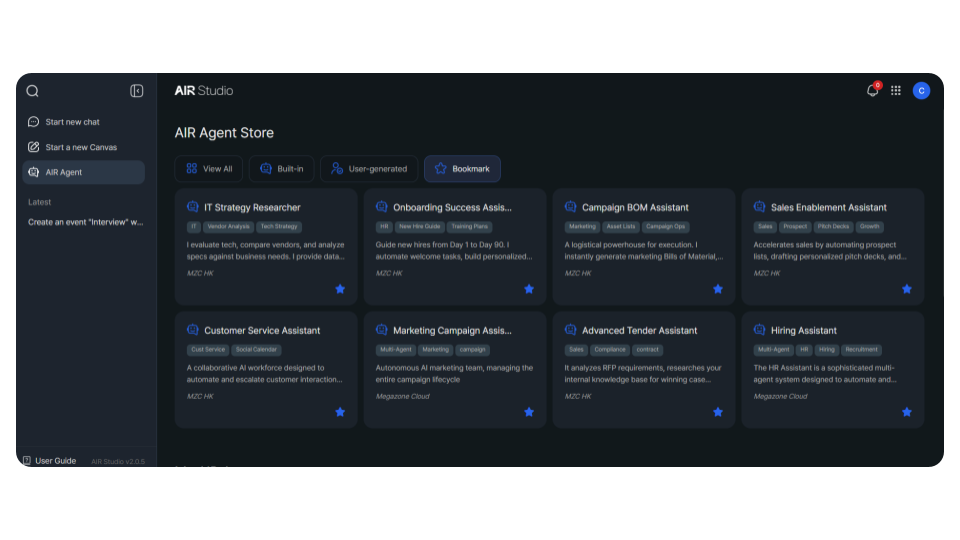Select the User-generated tab
Screen dimensions: 960x540
369,169
